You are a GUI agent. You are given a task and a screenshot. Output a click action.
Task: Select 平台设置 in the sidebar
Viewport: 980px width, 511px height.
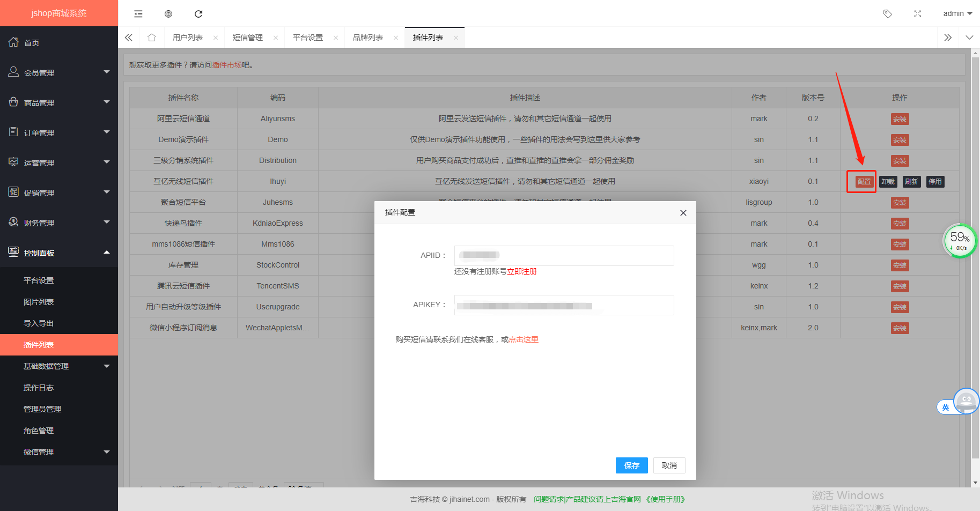39,280
